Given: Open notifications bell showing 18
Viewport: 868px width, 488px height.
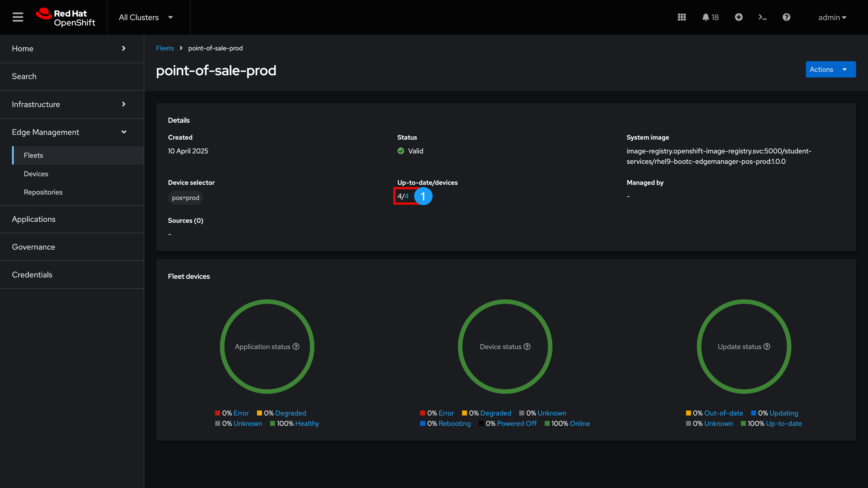Looking at the screenshot, I should click(710, 17).
